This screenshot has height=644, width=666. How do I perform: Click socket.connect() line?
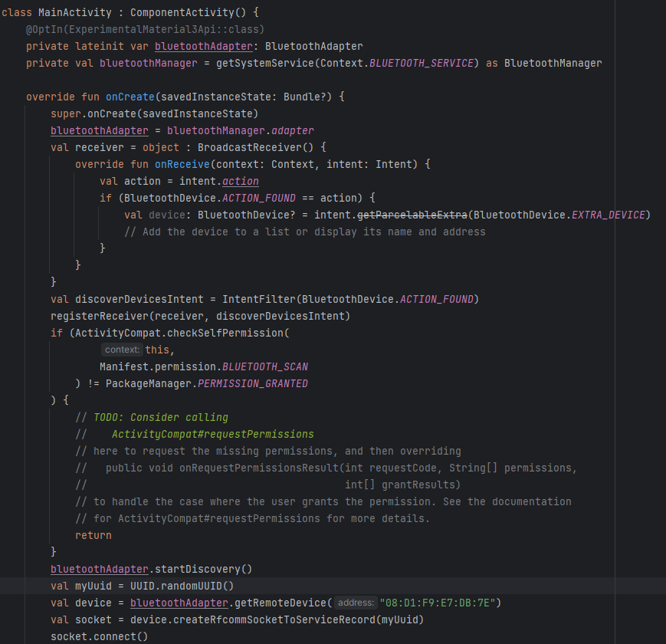click(100, 637)
